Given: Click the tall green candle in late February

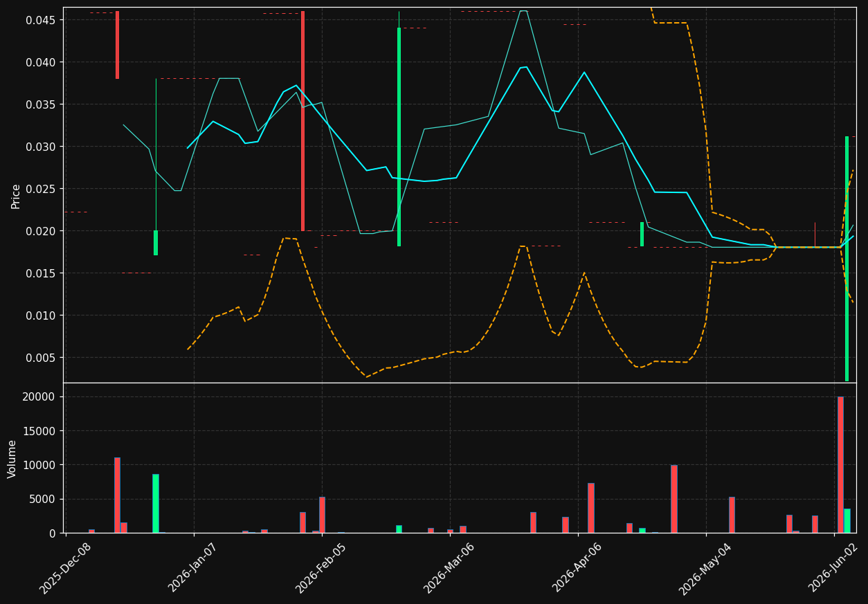Looking at the screenshot, I should 399,137.
